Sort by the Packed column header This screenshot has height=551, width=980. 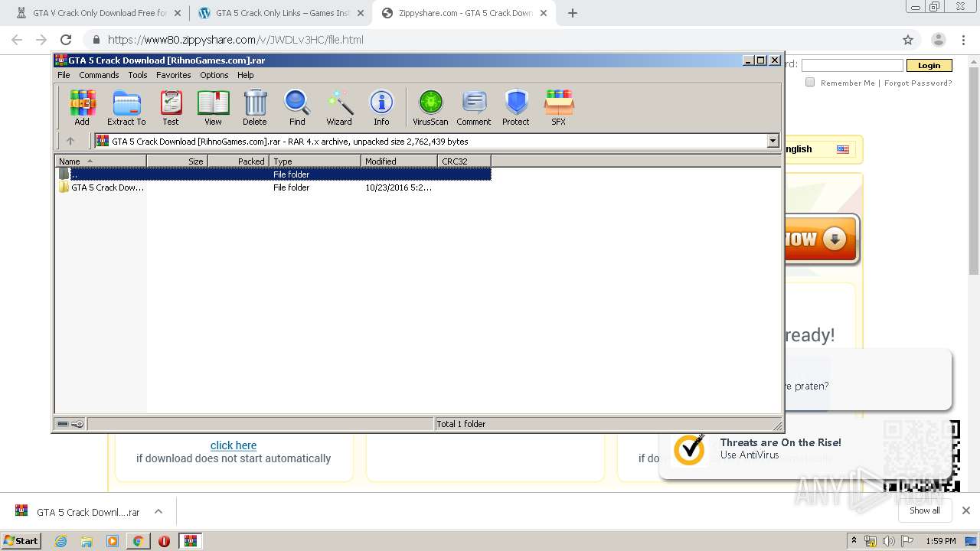pos(238,161)
